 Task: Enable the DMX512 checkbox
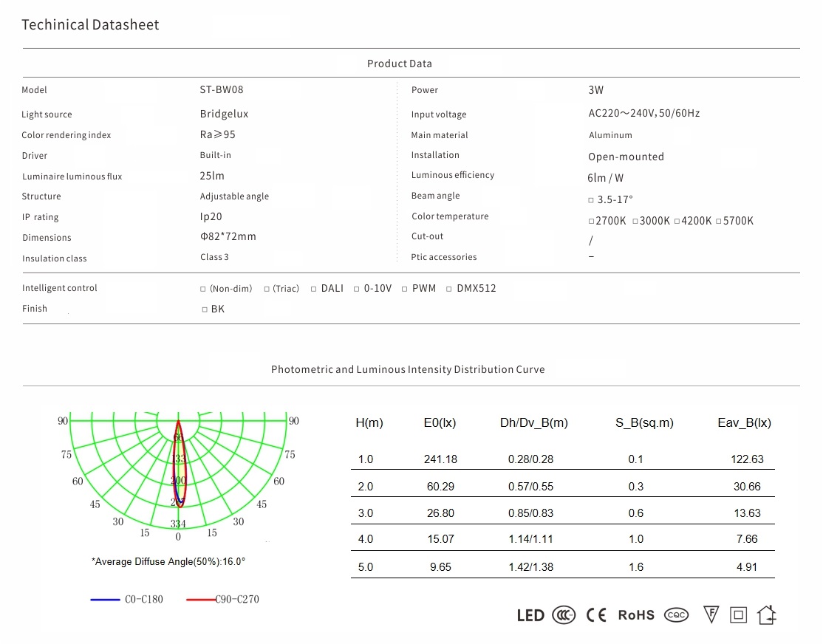[x=450, y=289]
